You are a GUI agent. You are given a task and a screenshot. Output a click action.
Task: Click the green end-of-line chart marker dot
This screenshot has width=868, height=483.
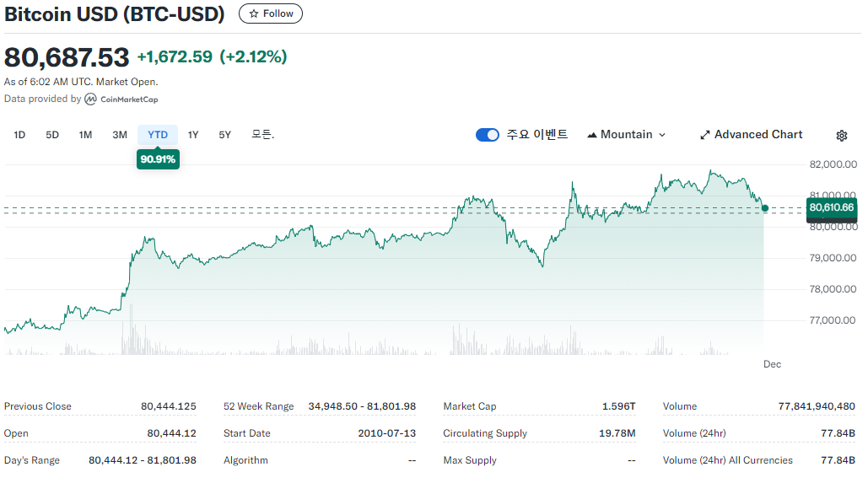(x=765, y=208)
